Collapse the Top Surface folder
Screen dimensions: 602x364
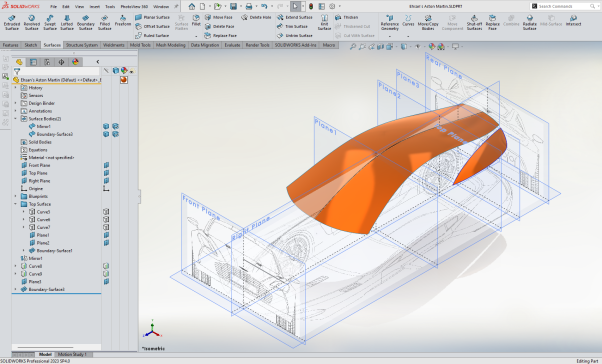tap(16, 204)
